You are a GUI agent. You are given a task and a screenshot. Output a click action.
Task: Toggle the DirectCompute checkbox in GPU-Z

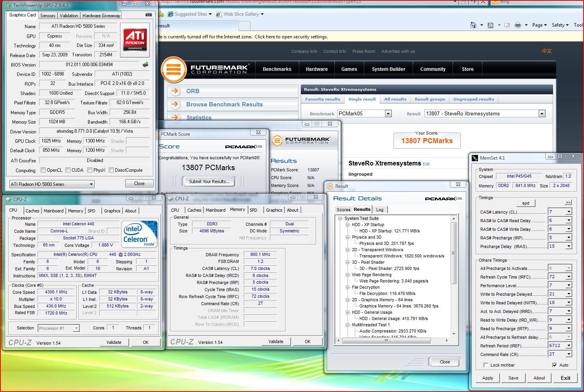coord(111,170)
